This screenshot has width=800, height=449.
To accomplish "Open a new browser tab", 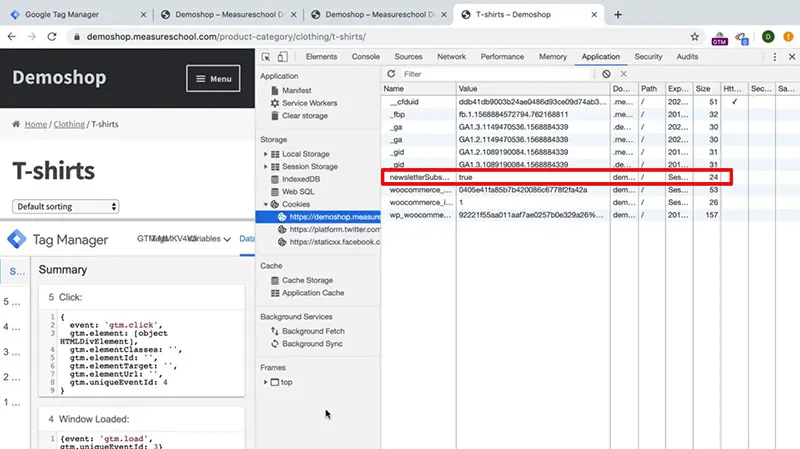I will (618, 14).
